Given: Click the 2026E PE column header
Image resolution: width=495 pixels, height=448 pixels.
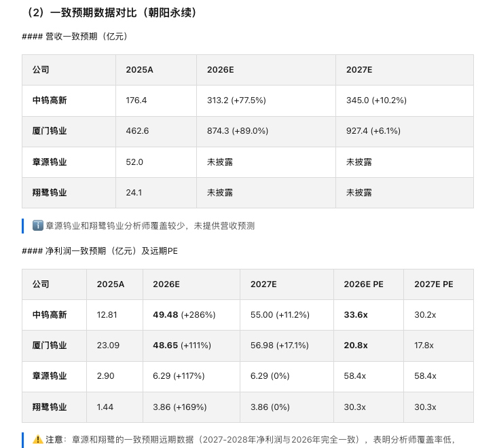Looking at the screenshot, I should click(364, 284).
